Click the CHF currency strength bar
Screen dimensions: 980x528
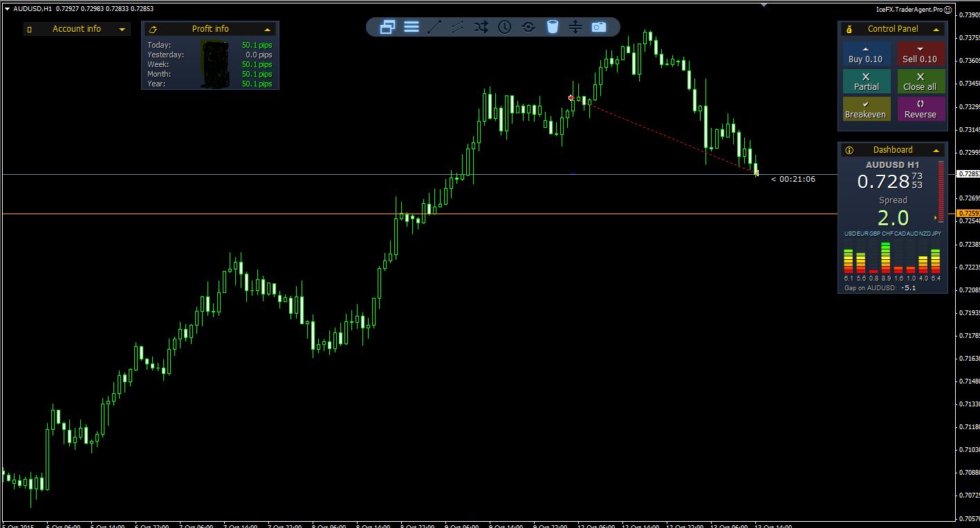click(x=886, y=258)
